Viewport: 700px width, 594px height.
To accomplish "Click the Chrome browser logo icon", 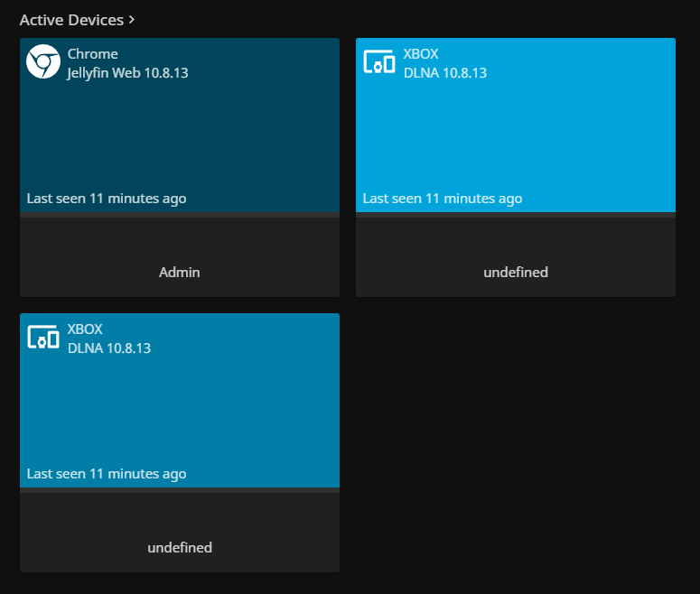I will point(42,62).
